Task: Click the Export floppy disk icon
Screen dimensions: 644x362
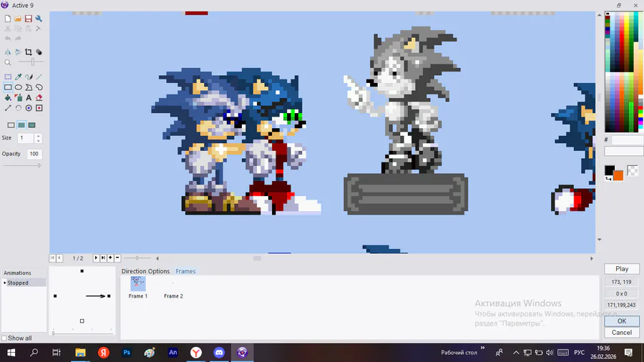Action: (x=29, y=19)
